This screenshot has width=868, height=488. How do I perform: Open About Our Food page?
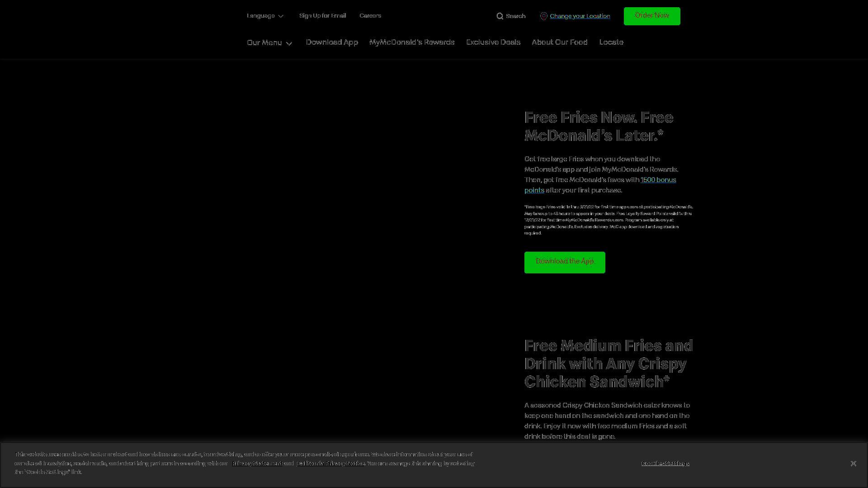point(560,42)
